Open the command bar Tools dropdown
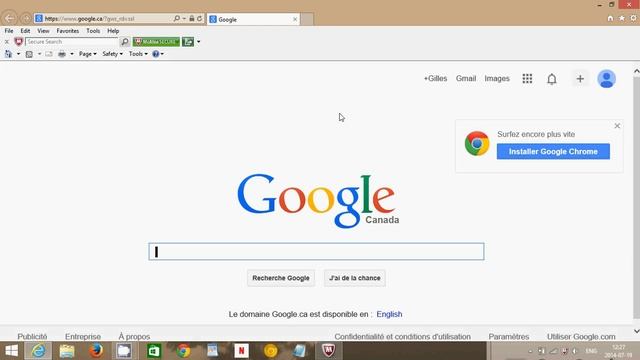 click(x=138, y=54)
